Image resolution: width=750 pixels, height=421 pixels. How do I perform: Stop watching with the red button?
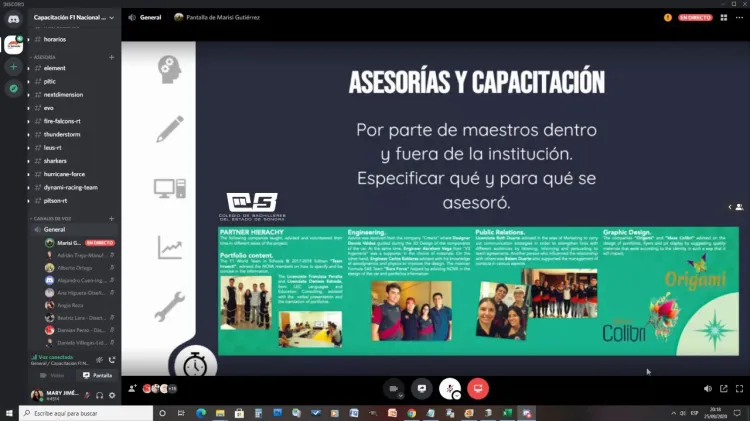pyautogui.click(x=478, y=388)
